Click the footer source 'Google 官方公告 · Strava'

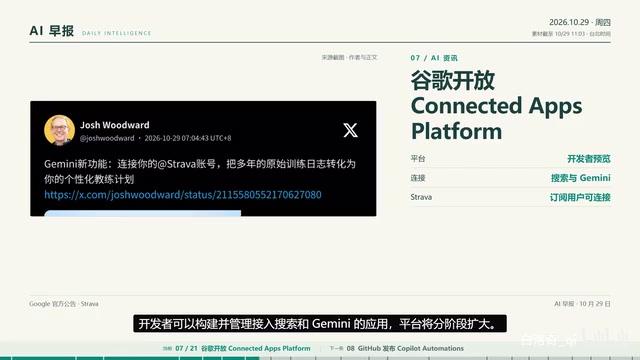pyautogui.click(x=64, y=304)
